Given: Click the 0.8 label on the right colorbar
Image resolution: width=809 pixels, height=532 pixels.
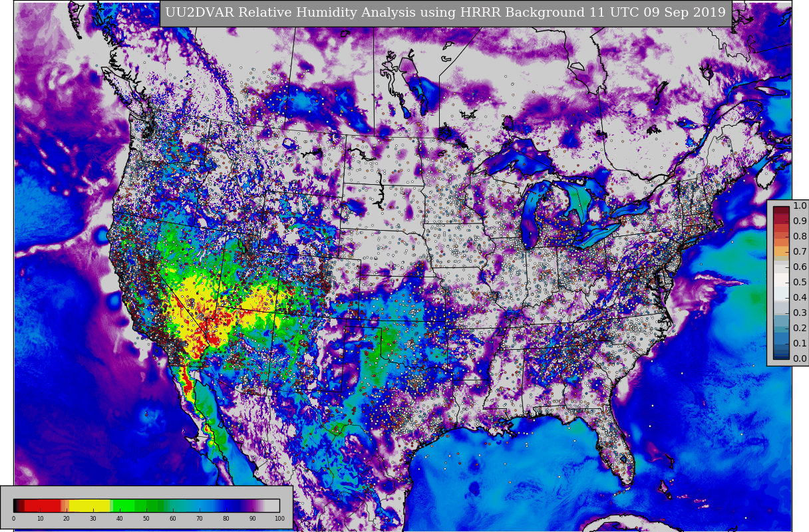Looking at the screenshot, I should tap(800, 237).
